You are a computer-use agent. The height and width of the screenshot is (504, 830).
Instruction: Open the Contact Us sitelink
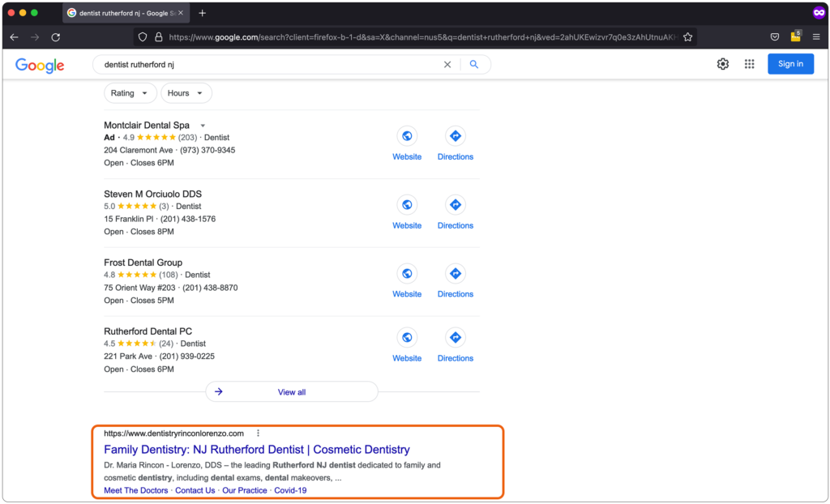point(195,490)
